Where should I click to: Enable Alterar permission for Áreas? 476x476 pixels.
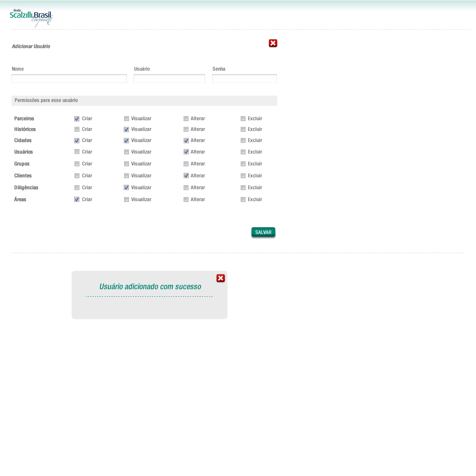[186, 200]
